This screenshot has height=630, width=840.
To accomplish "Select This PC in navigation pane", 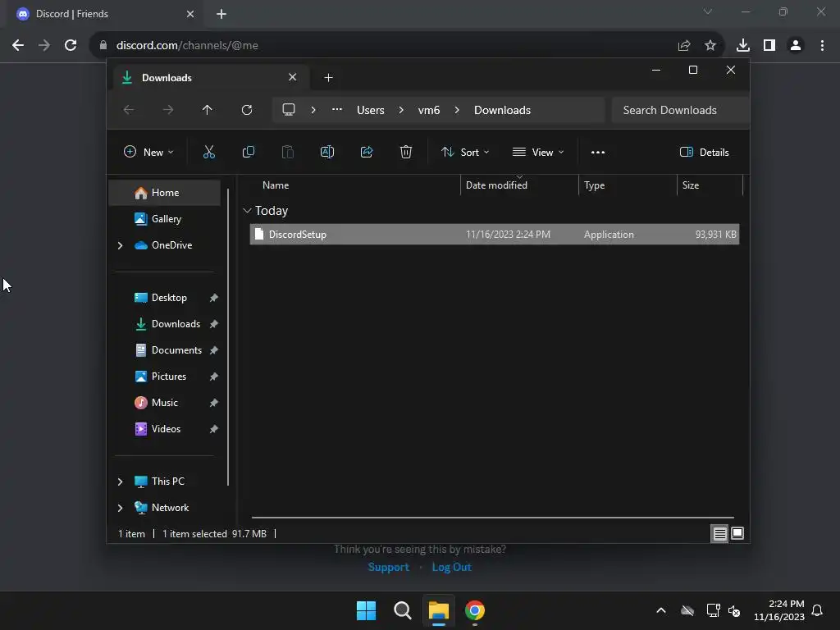I will pos(167,481).
